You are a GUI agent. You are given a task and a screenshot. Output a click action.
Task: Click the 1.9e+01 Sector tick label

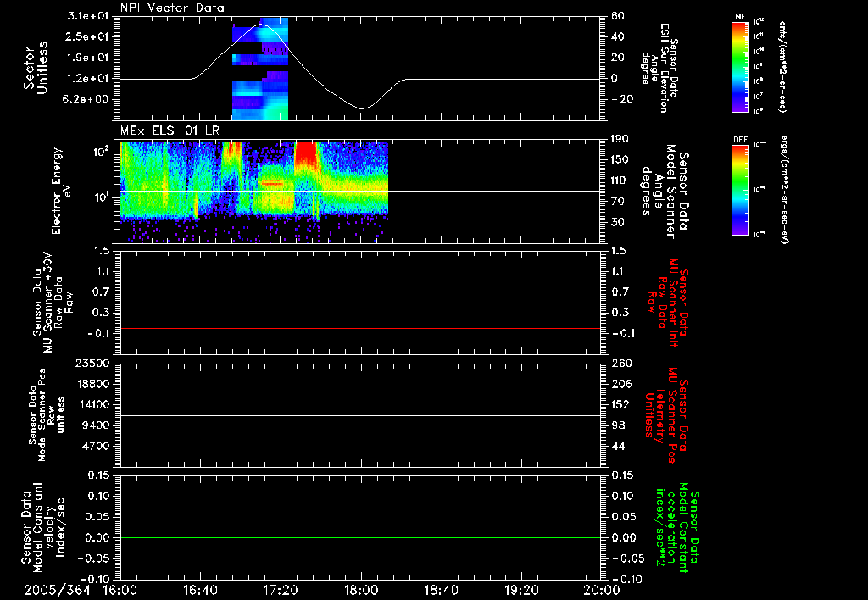pyautogui.click(x=88, y=58)
